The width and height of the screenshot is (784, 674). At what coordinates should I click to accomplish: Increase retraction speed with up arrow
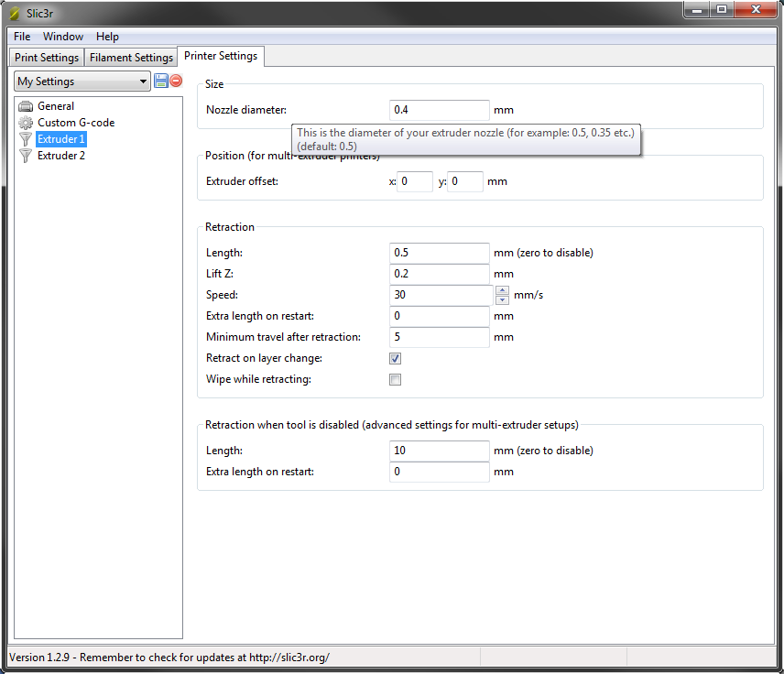click(x=502, y=290)
